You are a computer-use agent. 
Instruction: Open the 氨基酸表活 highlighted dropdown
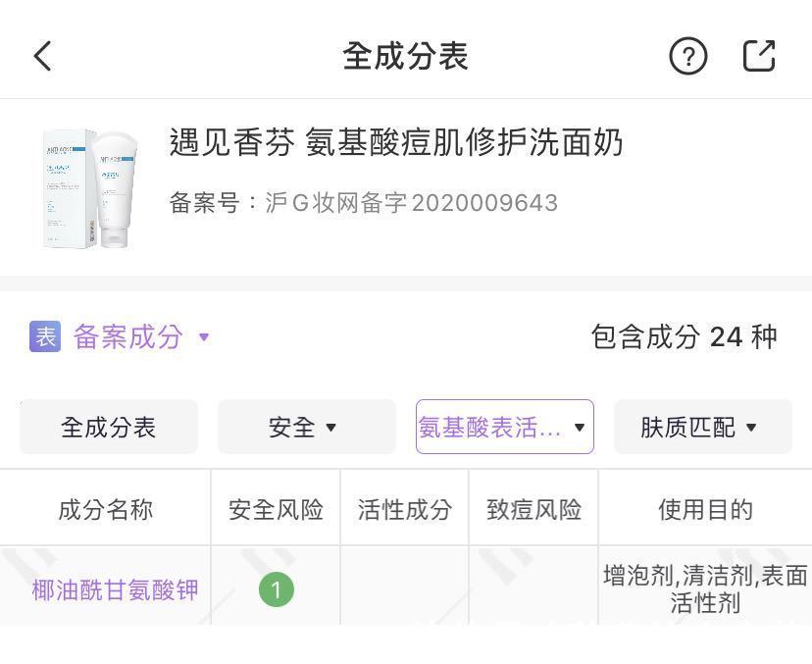click(504, 427)
